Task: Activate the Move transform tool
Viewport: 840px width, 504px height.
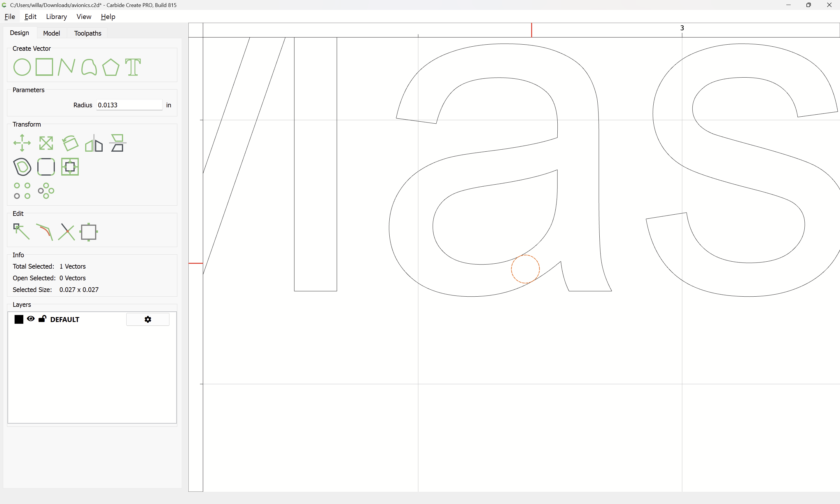Action: pyautogui.click(x=22, y=143)
